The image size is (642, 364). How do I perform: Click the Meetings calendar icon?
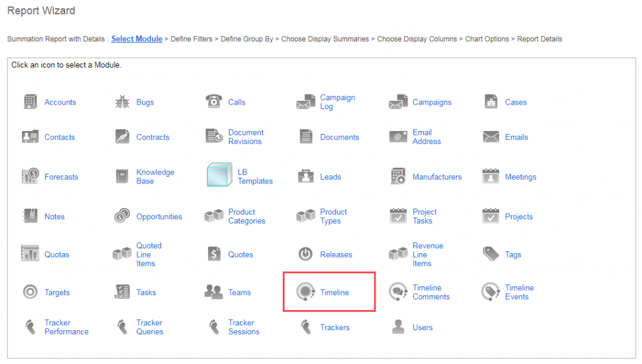pos(490,177)
